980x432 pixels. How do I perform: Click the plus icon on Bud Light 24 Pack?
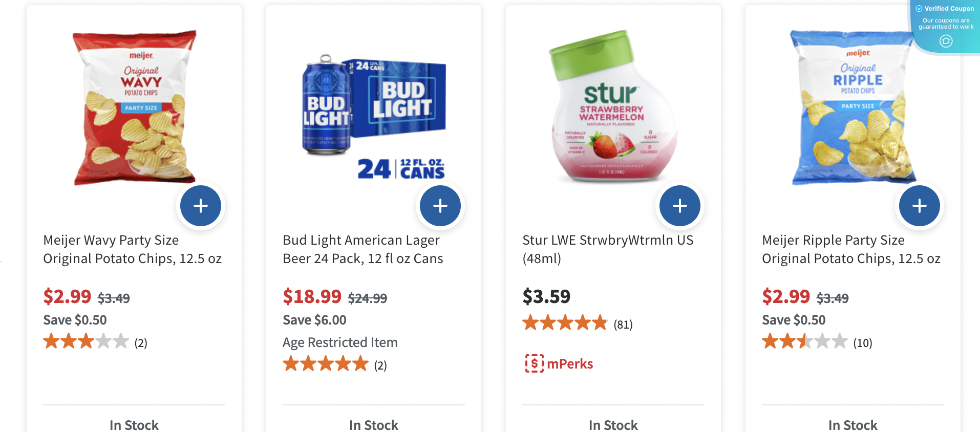[440, 205]
